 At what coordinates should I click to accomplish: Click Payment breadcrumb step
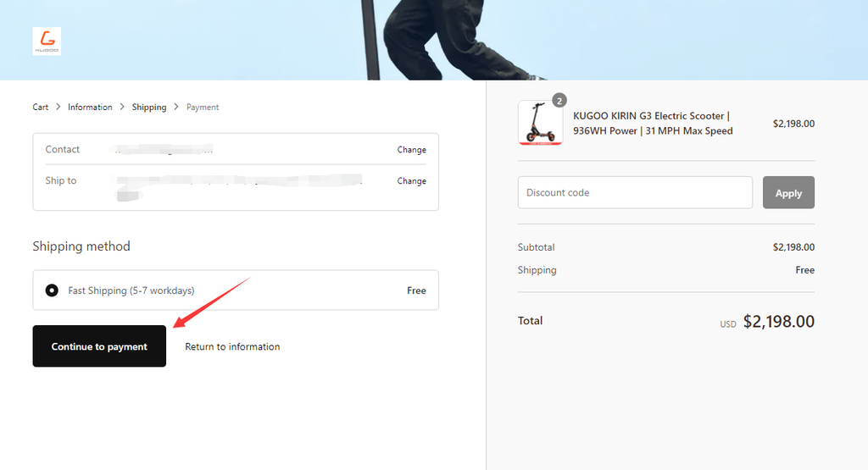[203, 108]
